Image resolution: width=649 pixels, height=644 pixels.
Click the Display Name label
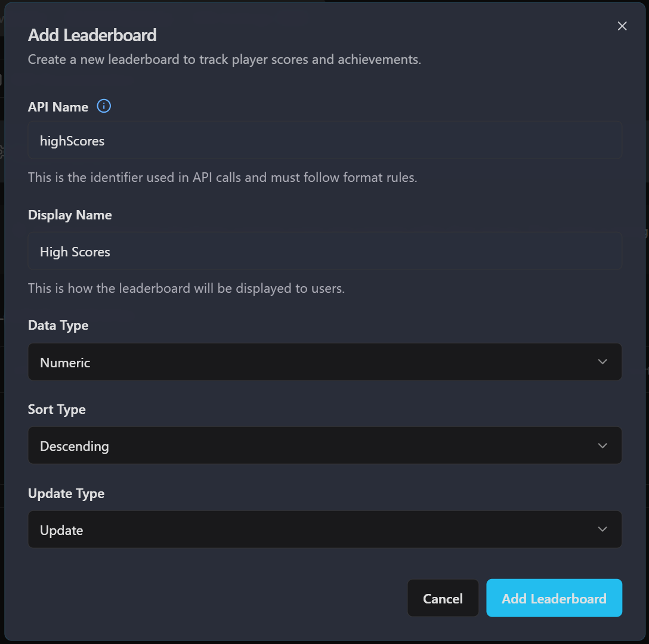[x=70, y=215]
